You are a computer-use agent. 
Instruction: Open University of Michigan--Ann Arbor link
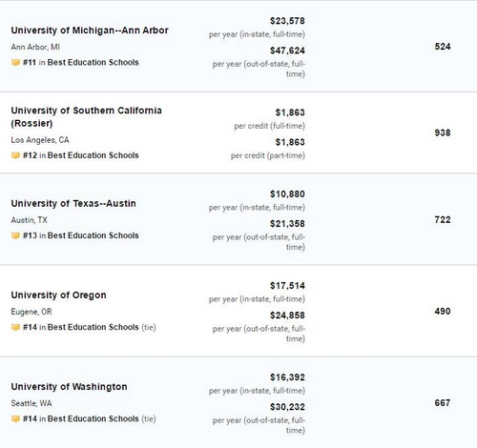point(90,31)
